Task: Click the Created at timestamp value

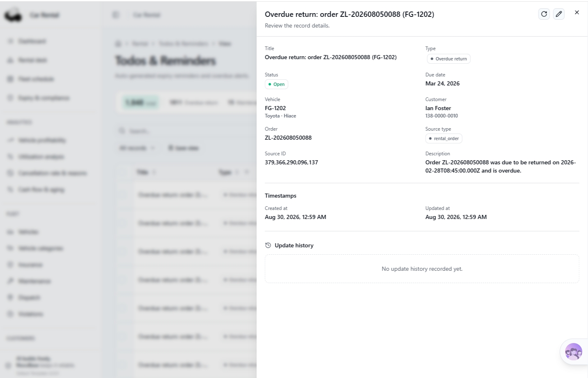Action: (296, 217)
